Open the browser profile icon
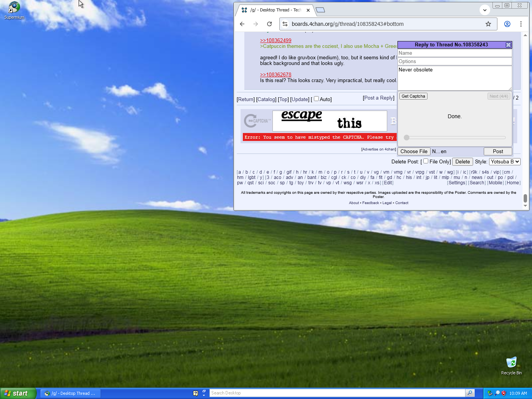The width and height of the screenshot is (532, 399). pos(507,24)
